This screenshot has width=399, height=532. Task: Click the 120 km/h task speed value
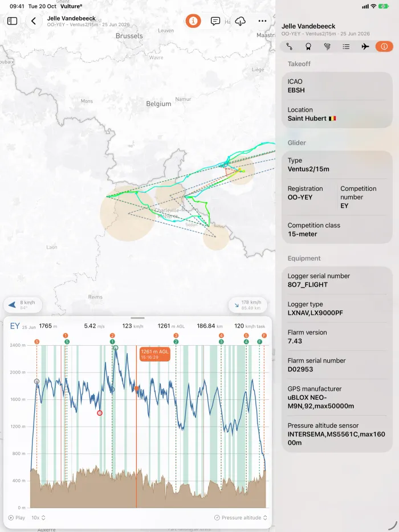pyautogui.click(x=250, y=326)
